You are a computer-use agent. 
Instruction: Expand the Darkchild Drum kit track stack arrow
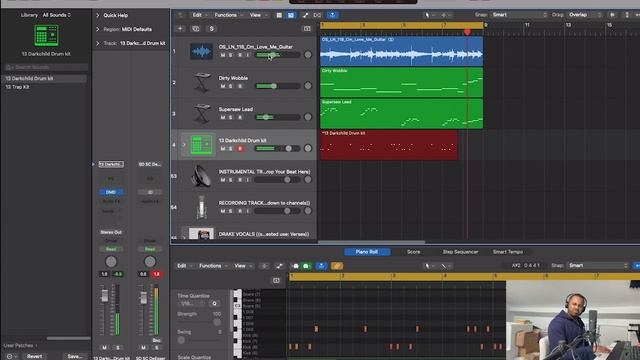(184, 145)
